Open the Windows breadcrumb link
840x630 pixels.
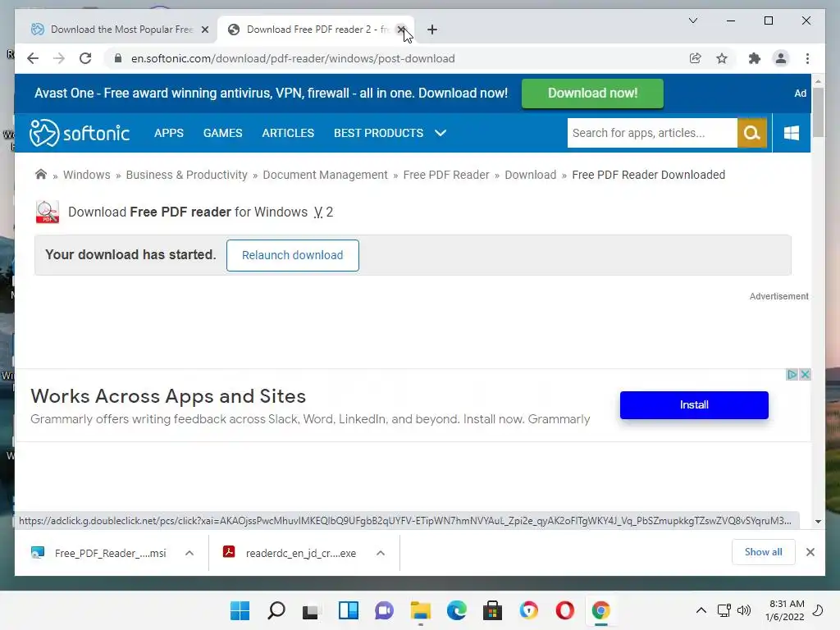point(87,175)
